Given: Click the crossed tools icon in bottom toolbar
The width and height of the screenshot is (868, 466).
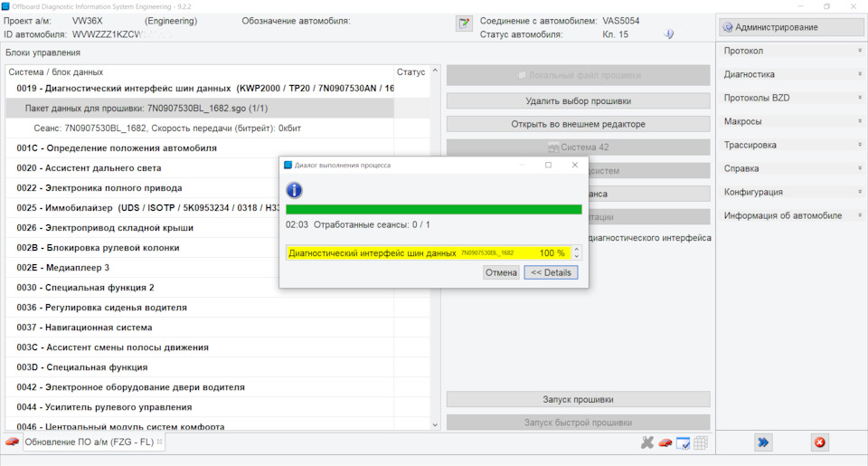Looking at the screenshot, I should (x=647, y=442).
